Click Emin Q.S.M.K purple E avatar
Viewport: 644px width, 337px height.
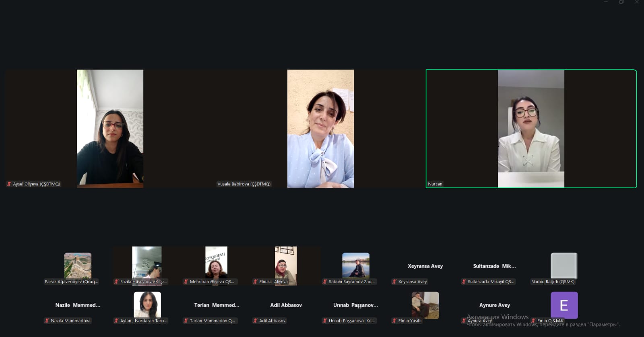[x=564, y=306]
